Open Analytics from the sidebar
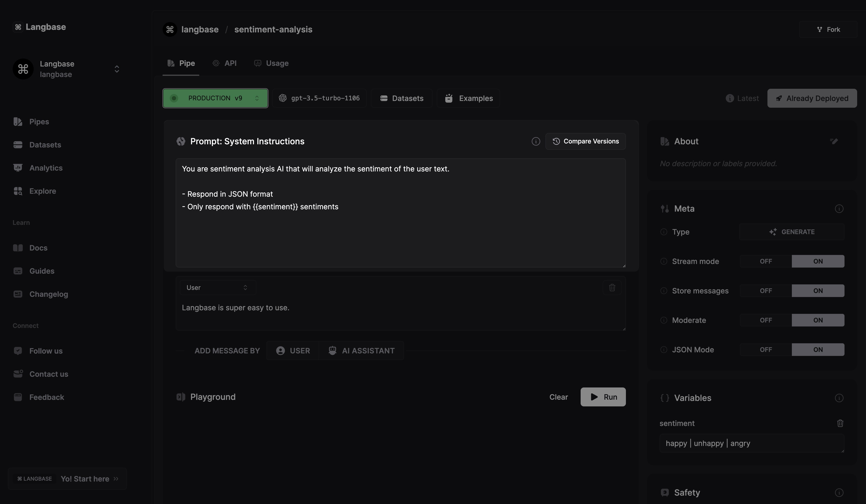Screen dimensions: 866x504 [x=46, y=168]
